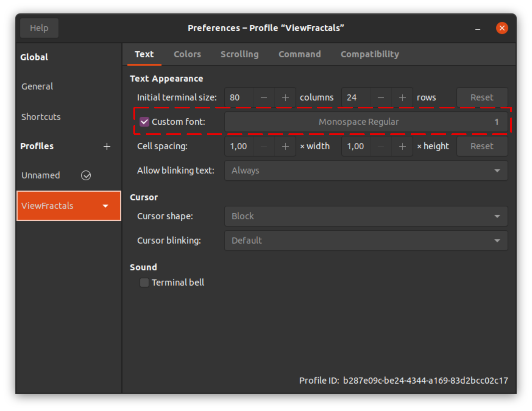This screenshot has height=411, width=532.
Task: Reset the cell spacing values
Action: click(482, 146)
